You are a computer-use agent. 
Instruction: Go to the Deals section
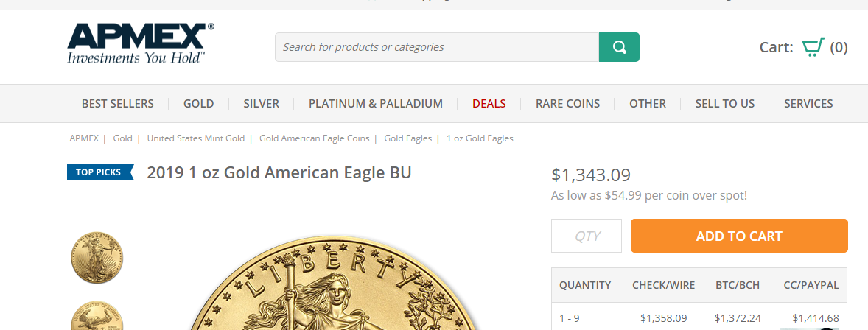click(489, 104)
